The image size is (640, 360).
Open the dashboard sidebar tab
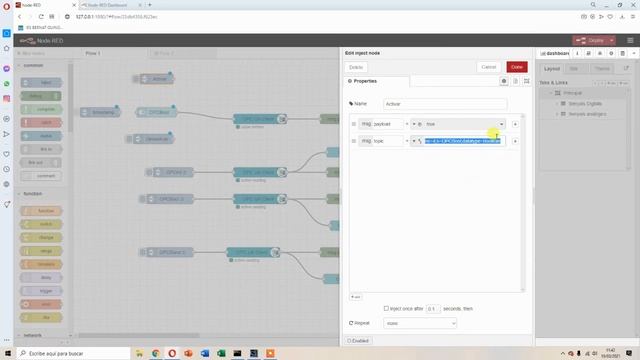tap(554, 53)
